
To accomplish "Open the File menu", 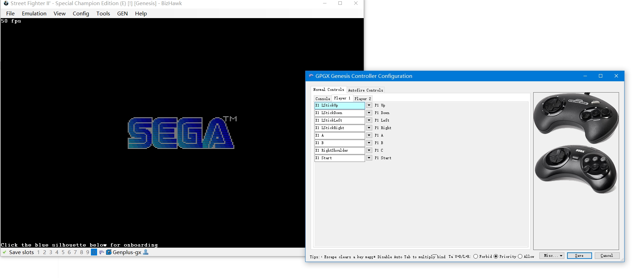I will (11, 13).
